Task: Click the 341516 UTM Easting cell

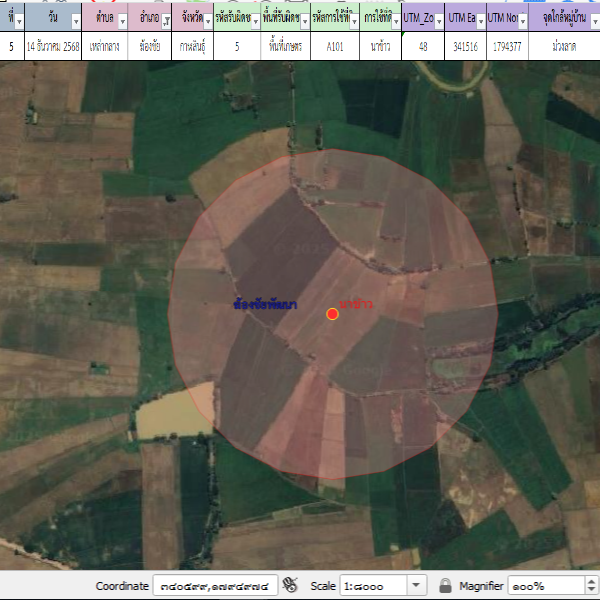Action: [x=465, y=46]
